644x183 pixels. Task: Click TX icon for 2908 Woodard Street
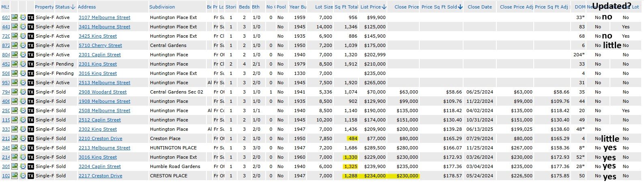pos(31,92)
